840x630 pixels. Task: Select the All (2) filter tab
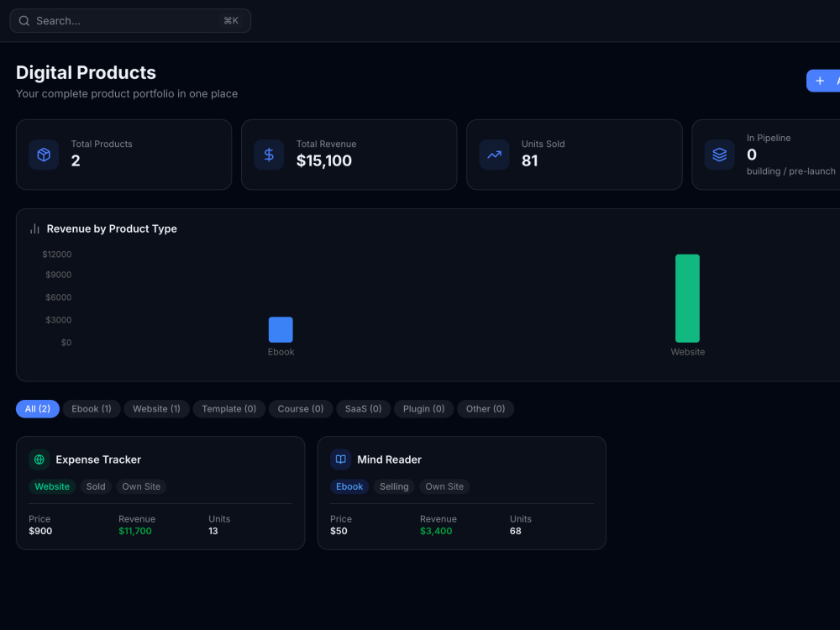[38, 409]
